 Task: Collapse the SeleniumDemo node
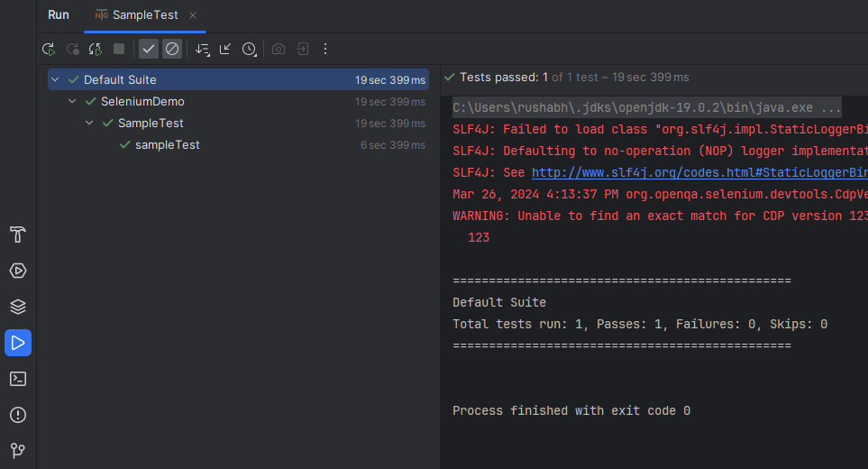coord(72,101)
